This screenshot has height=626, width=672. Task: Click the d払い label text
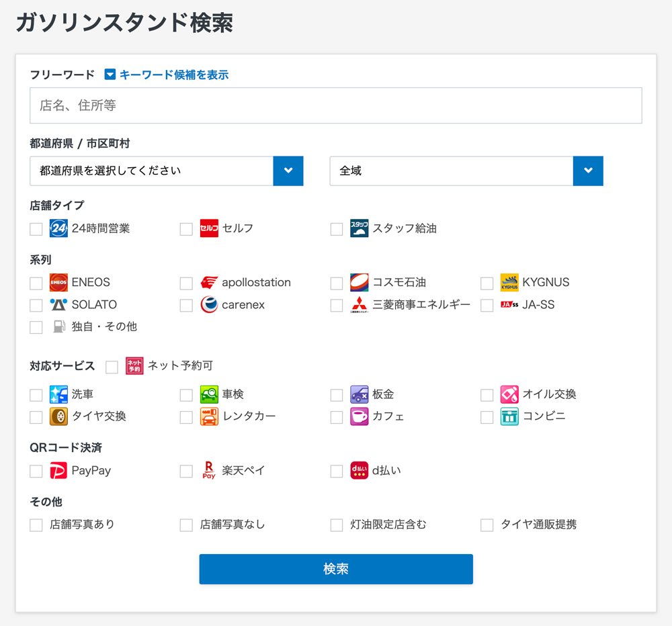[x=386, y=470]
